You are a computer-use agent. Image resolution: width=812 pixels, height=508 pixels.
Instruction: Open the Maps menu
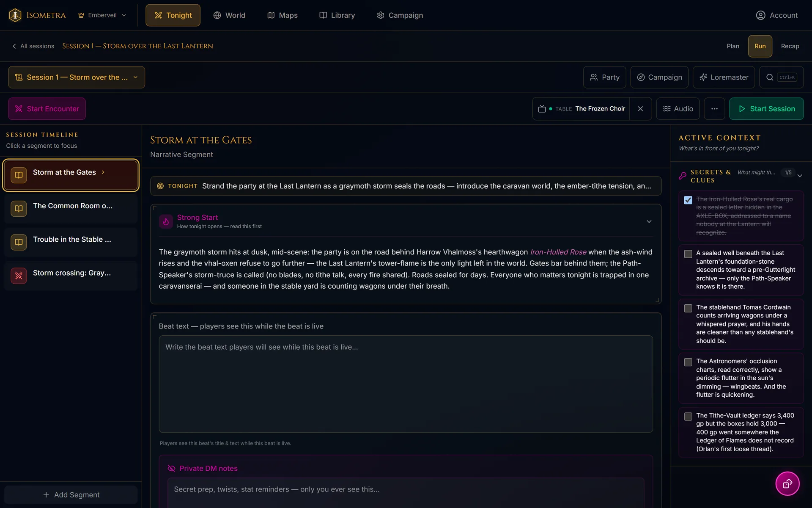coord(283,15)
